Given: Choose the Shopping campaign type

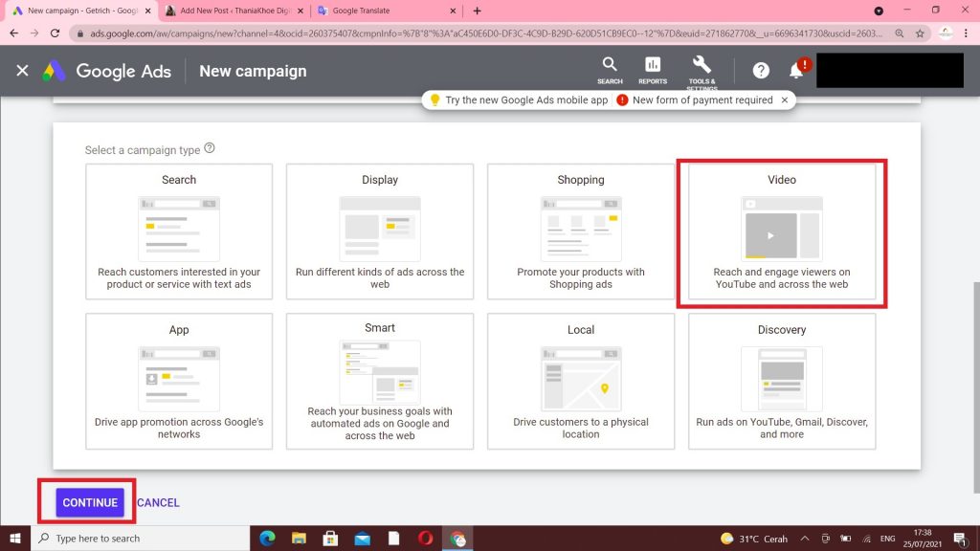Looking at the screenshot, I should coord(581,232).
